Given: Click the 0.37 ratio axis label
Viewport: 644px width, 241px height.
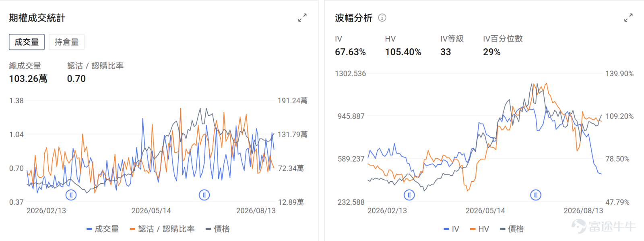Looking at the screenshot, I should click(x=17, y=202).
